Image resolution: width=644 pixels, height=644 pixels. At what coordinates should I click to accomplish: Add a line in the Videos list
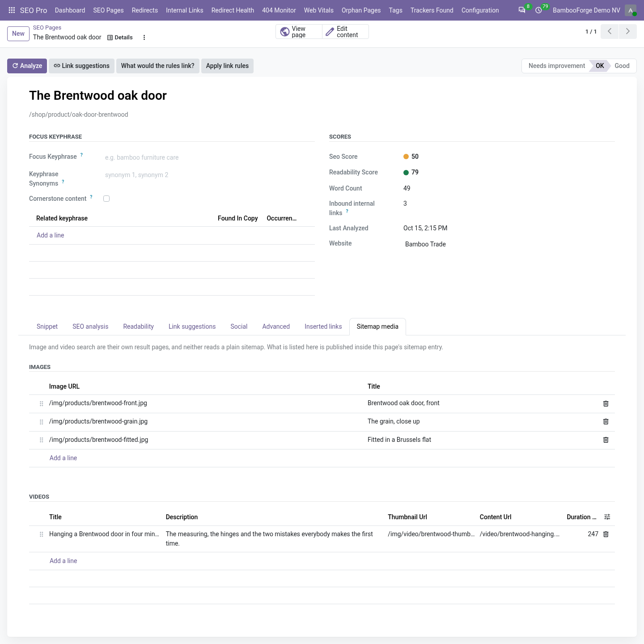point(63,561)
